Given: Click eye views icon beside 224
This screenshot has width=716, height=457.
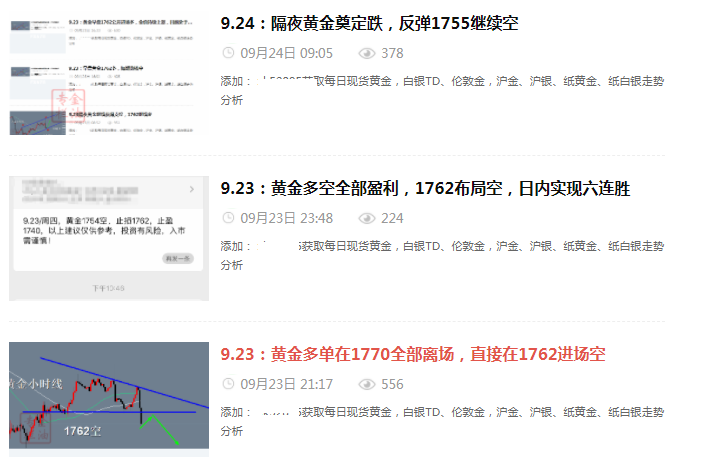Looking at the screenshot, I should pyautogui.click(x=367, y=218).
